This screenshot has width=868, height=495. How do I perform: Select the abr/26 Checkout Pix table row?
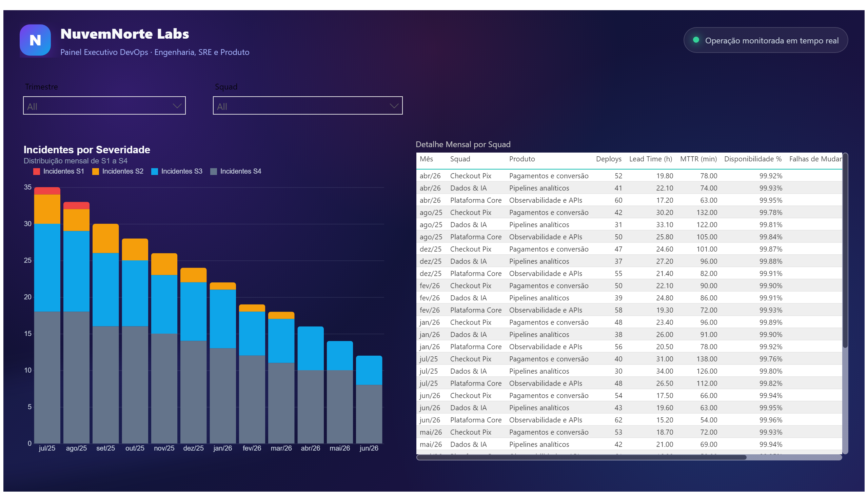tap(629, 176)
